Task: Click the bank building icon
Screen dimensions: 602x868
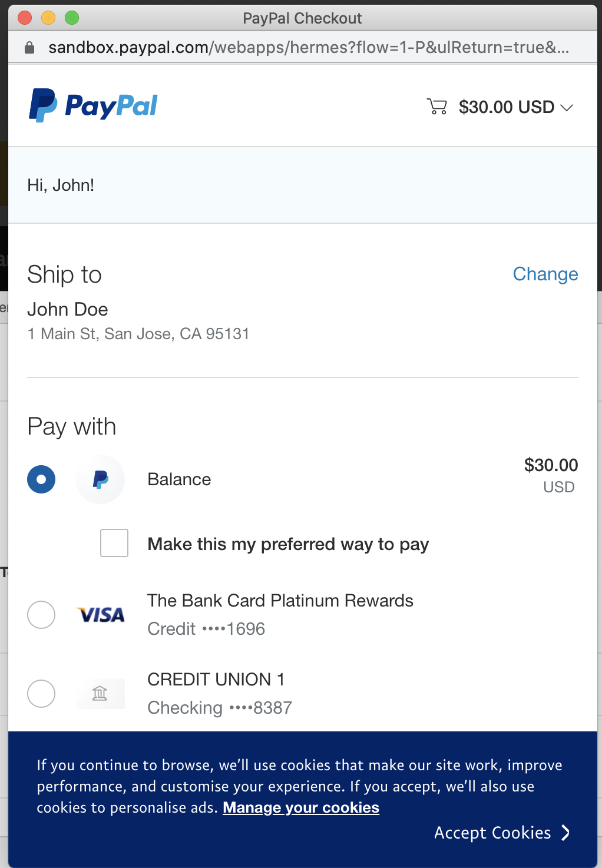Action: (x=100, y=694)
